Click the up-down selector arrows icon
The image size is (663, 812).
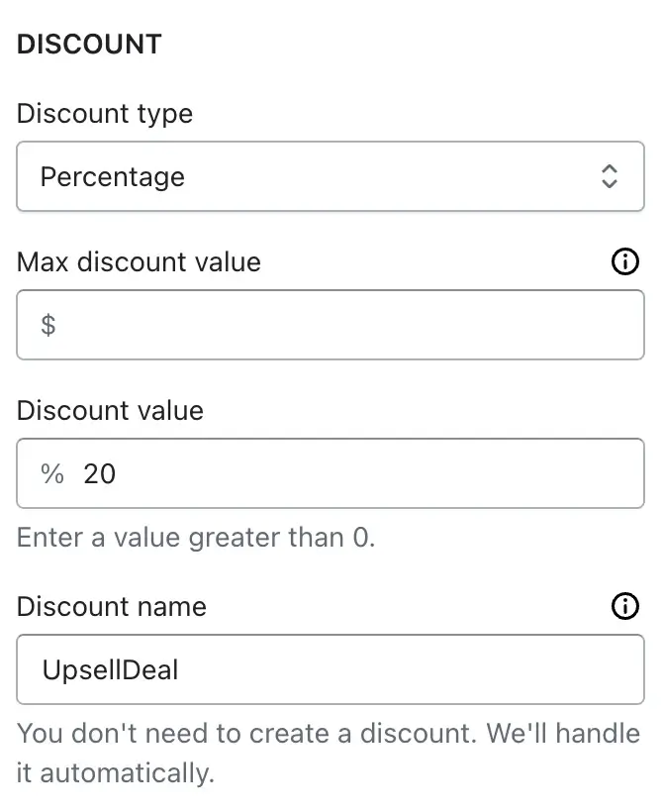pyautogui.click(x=610, y=176)
